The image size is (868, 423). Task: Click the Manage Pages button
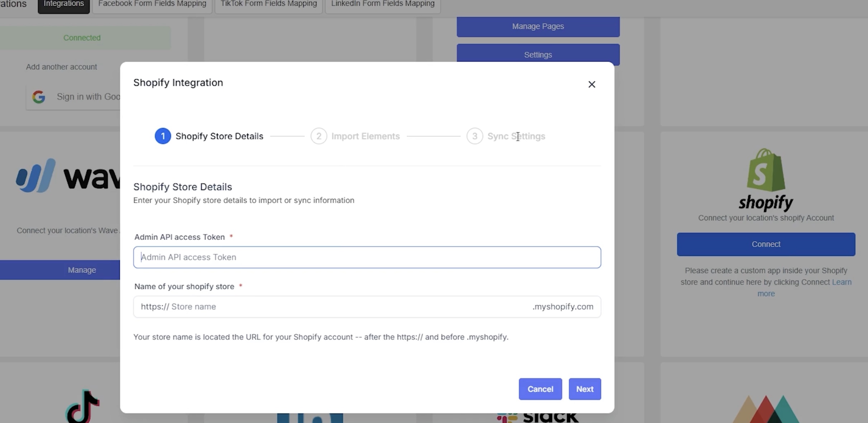point(538,27)
